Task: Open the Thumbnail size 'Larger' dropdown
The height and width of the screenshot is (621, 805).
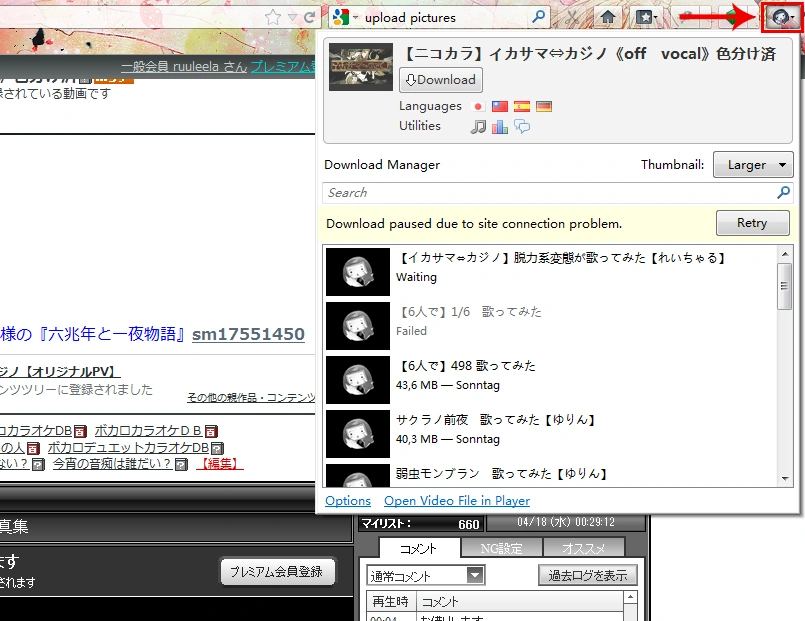Action: [753, 165]
